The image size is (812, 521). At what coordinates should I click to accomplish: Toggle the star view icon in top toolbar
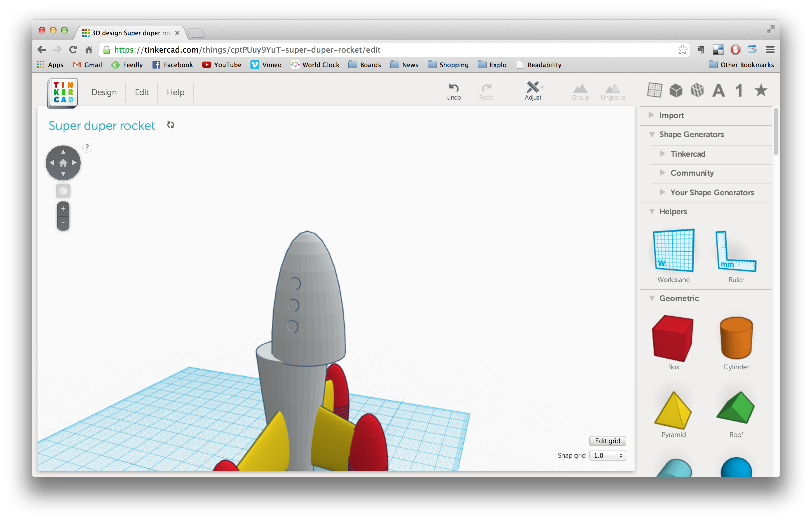pyautogui.click(x=761, y=90)
